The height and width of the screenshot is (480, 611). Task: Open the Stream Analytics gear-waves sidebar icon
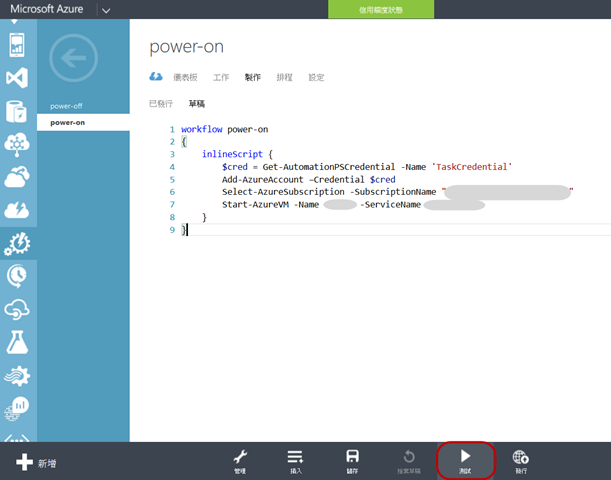17,376
